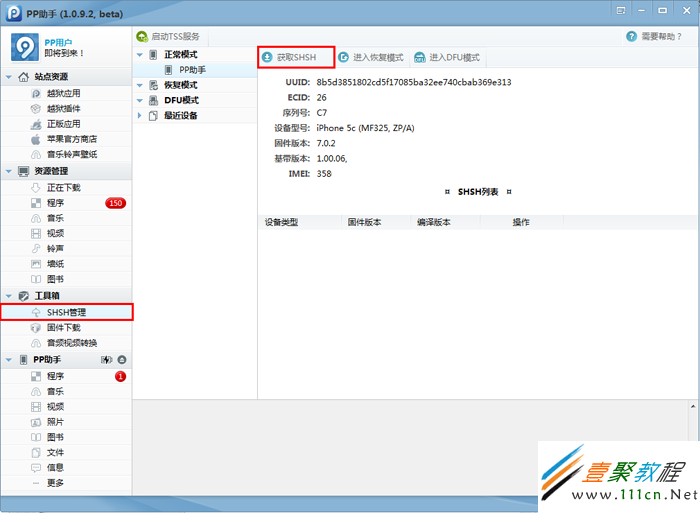Open 固件下载 firmware download
Image resolution: width=700 pixels, height=513 pixels.
(x=66, y=327)
